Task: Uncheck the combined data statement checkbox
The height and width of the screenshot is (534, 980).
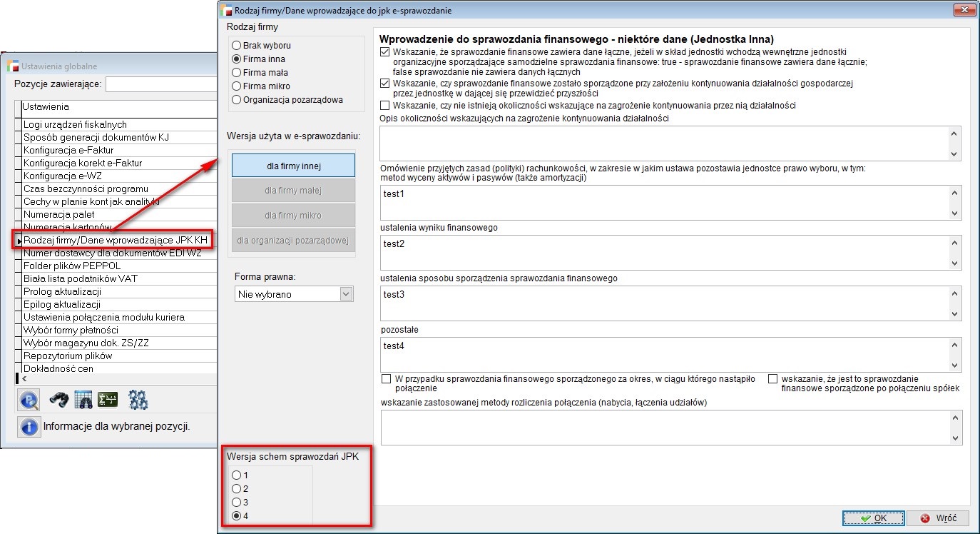Action: pos(386,52)
